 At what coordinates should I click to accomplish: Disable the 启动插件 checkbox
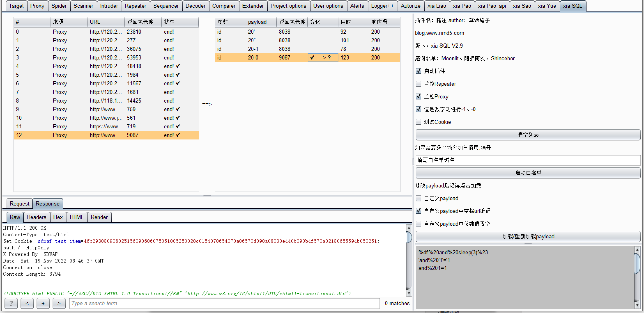point(419,71)
